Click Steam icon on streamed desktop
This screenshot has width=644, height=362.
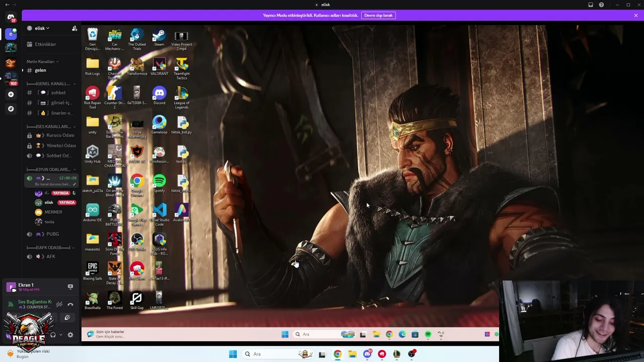159,38
